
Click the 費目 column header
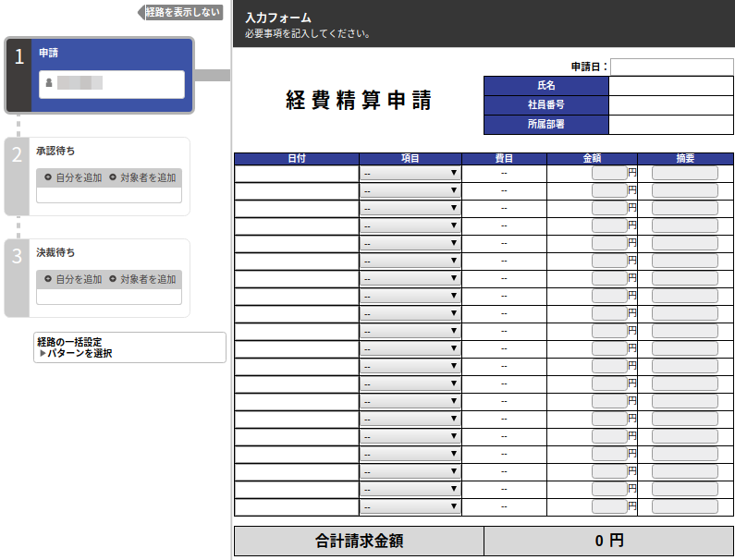point(504,158)
